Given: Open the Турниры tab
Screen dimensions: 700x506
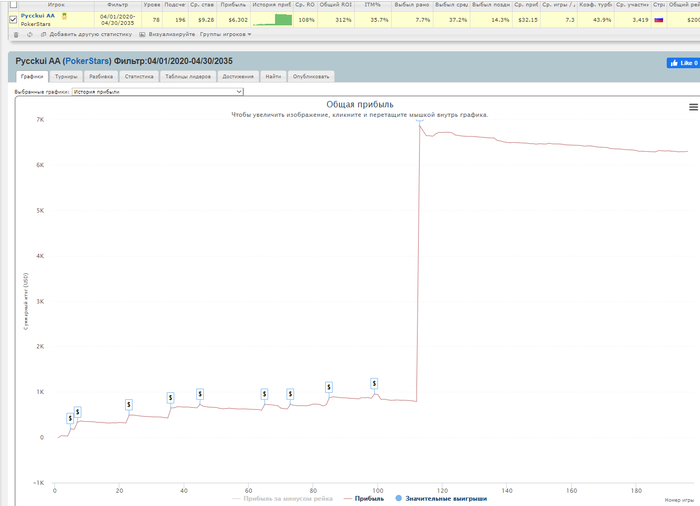Looking at the screenshot, I should coord(66,76).
